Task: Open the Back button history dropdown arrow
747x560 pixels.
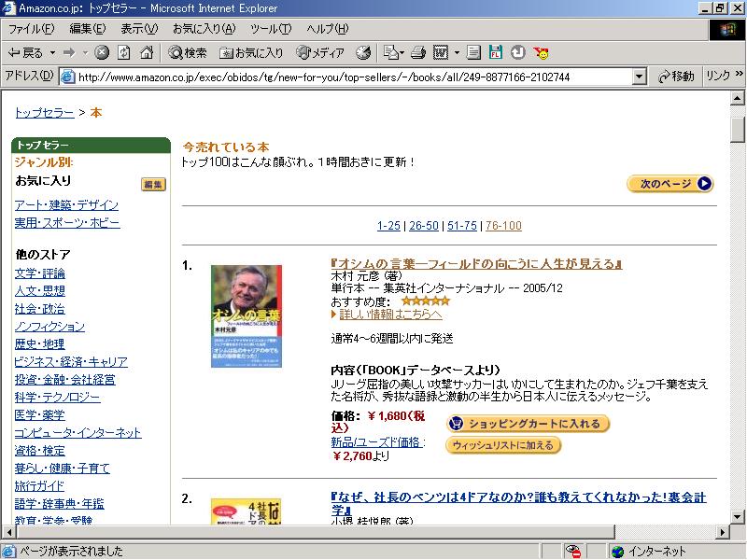Action: pyautogui.click(x=53, y=52)
